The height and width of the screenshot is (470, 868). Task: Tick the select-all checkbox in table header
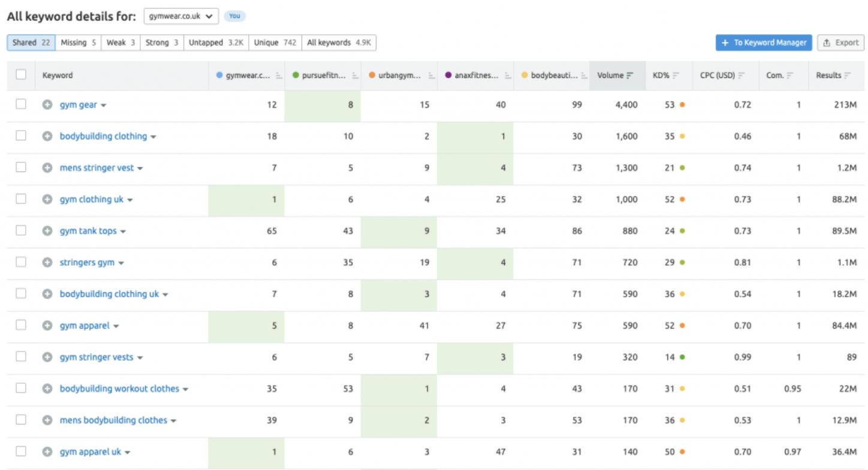click(x=21, y=75)
